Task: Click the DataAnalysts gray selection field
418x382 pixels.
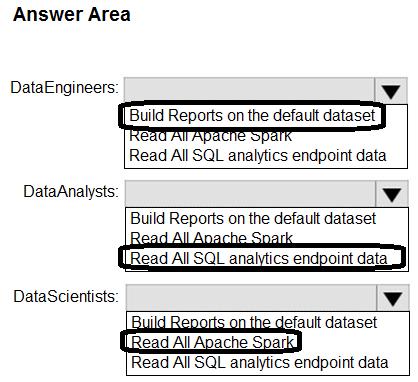Action: click(x=250, y=193)
